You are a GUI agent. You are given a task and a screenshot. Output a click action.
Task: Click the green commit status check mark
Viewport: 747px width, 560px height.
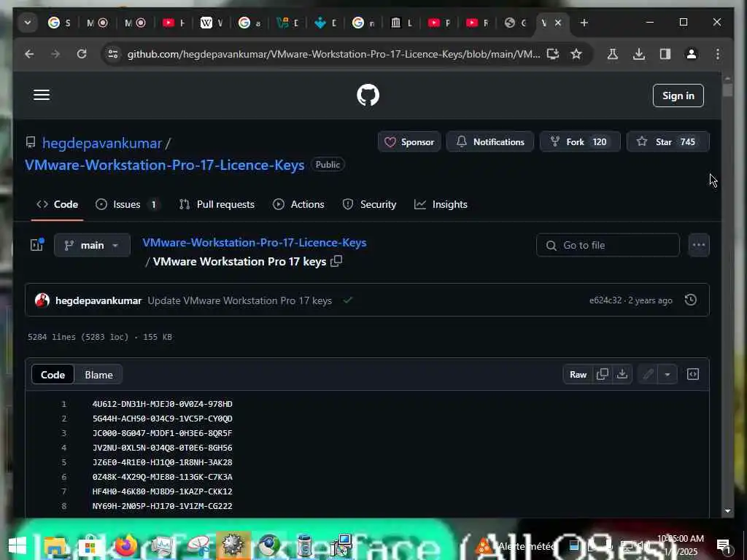[348, 300]
